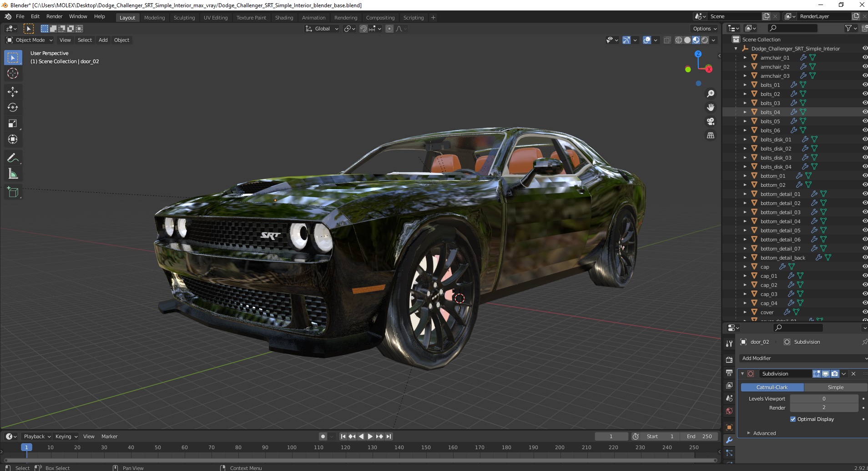Switch to rendered viewport shading
The width and height of the screenshot is (868, 471).
pyautogui.click(x=705, y=40)
